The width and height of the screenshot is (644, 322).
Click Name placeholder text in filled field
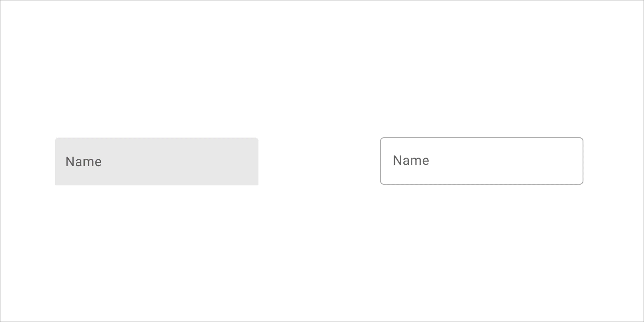(x=83, y=161)
